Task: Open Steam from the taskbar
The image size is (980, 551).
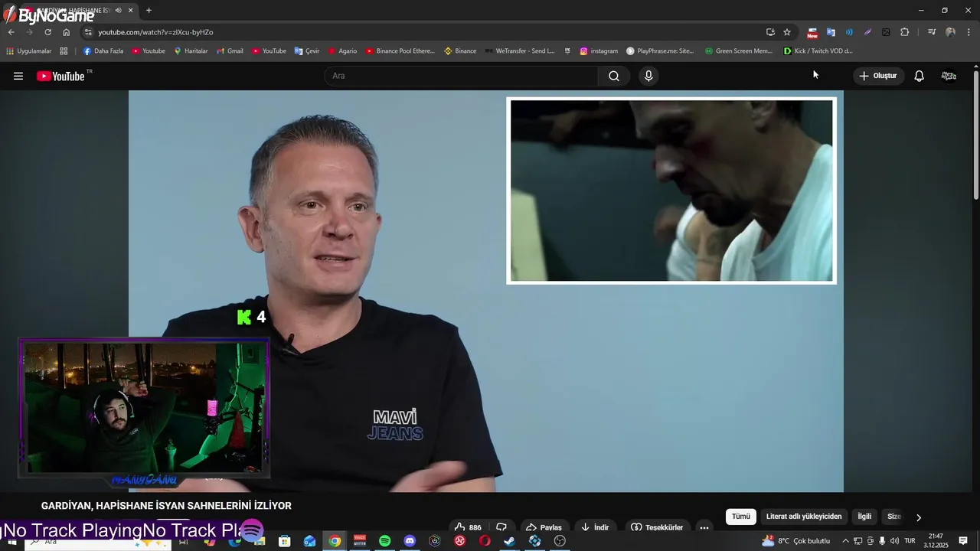Action: [x=509, y=541]
